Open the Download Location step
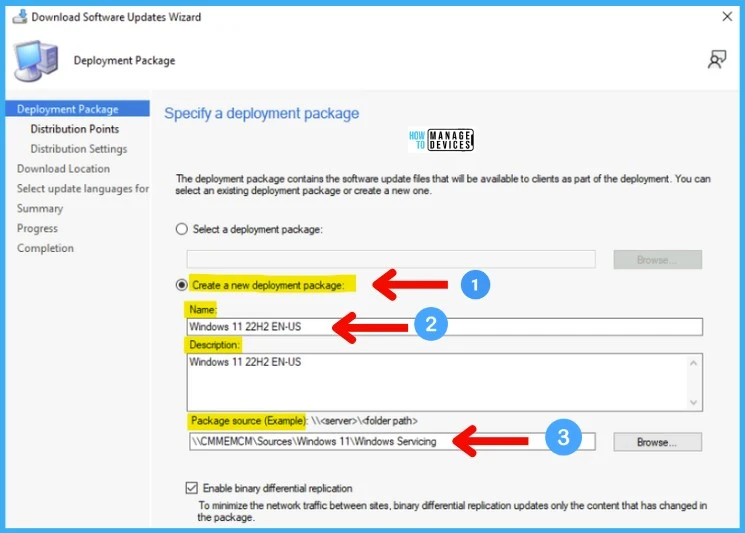 [x=63, y=169]
